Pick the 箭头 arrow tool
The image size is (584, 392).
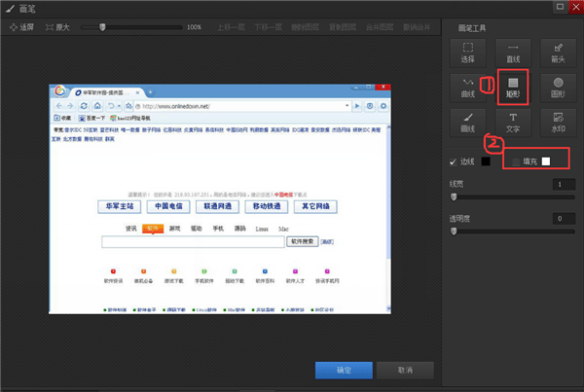point(558,52)
